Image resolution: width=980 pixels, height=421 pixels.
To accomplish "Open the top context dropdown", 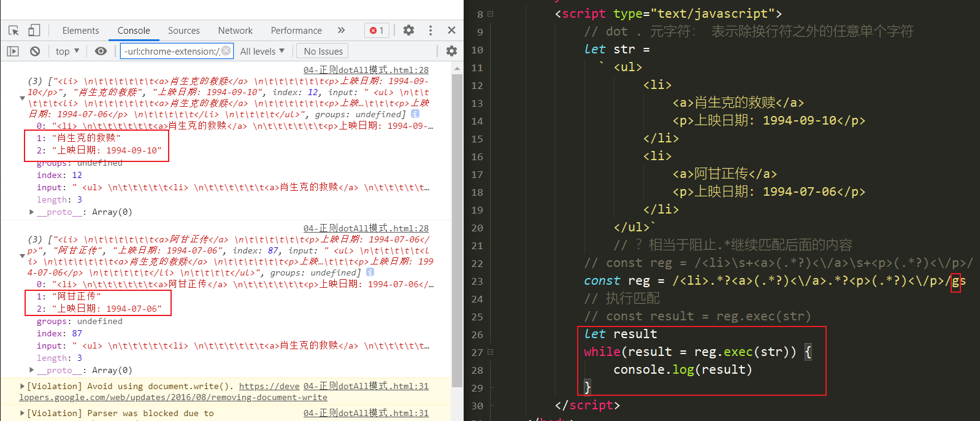I will pos(67,51).
